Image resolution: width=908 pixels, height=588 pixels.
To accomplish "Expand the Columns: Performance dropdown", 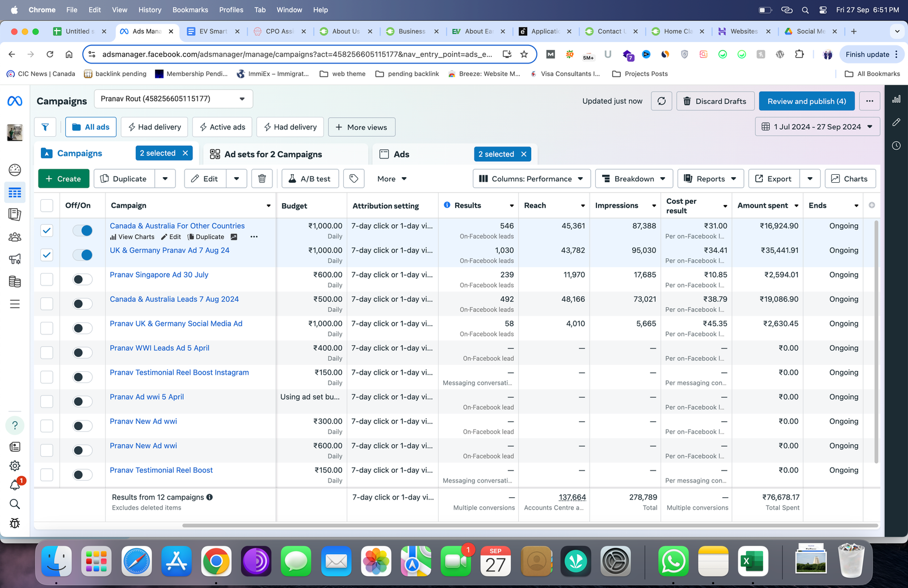I will (x=531, y=179).
